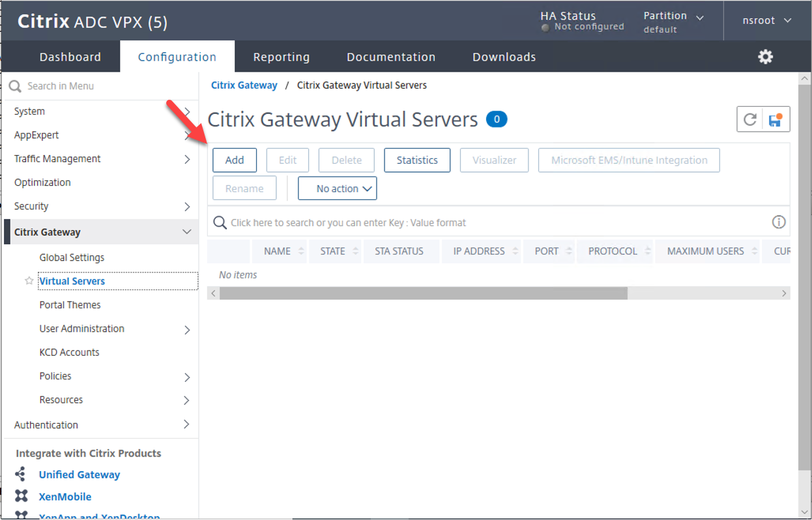The height and width of the screenshot is (520, 812).
Task: Sort by NAME column arrows
Action: tap(301, 251)
